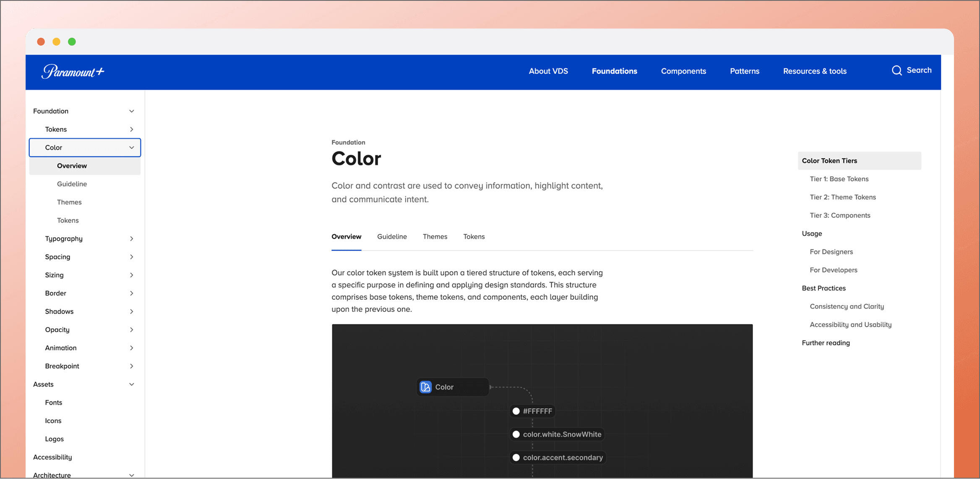Click the blue Color node icon
980x479 pixels.
[x=425, y=387]
